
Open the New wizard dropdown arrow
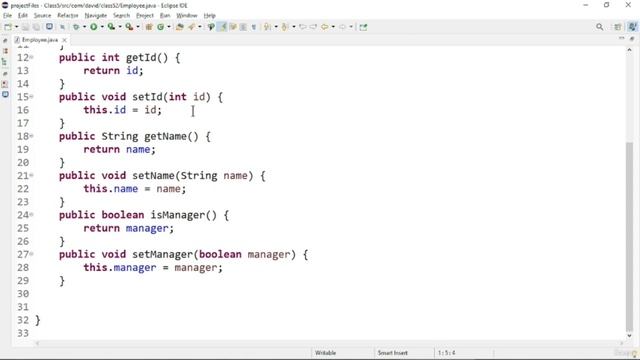[x=17, y=27]
